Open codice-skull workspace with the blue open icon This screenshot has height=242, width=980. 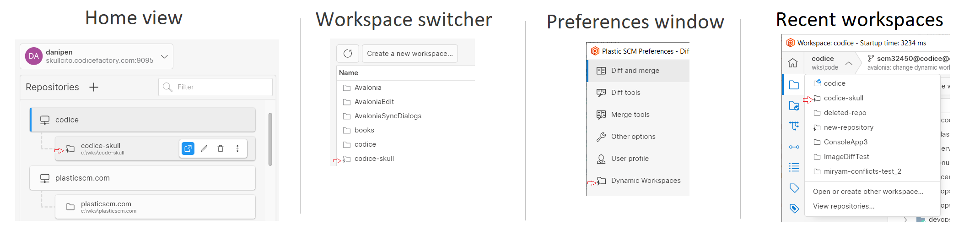pos(188,148)
